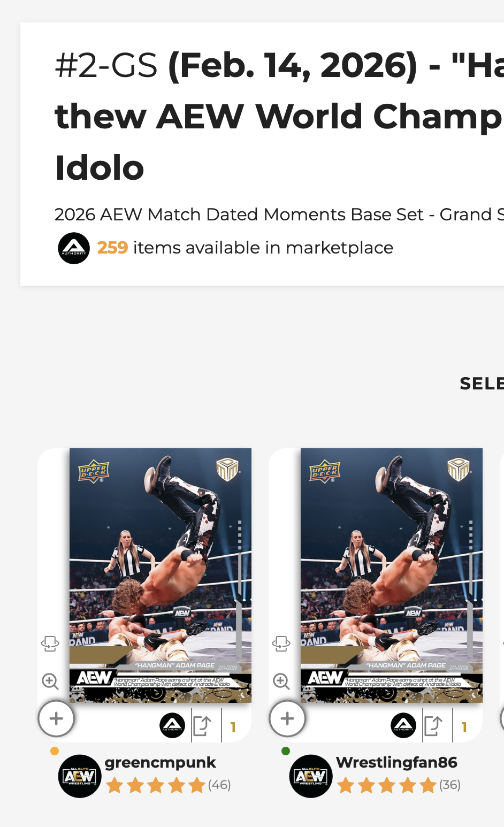Click the Authority logo beside marketplace count
504x827 pixels.
point(74,248)
